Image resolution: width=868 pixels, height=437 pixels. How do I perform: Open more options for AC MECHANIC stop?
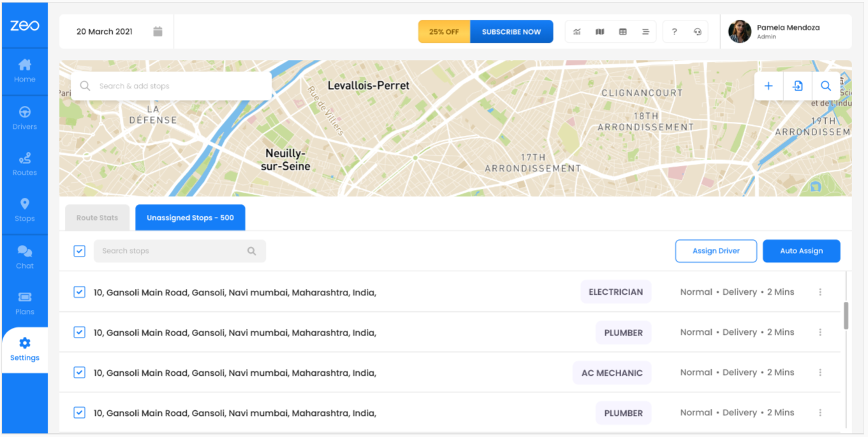click(820, 373)
